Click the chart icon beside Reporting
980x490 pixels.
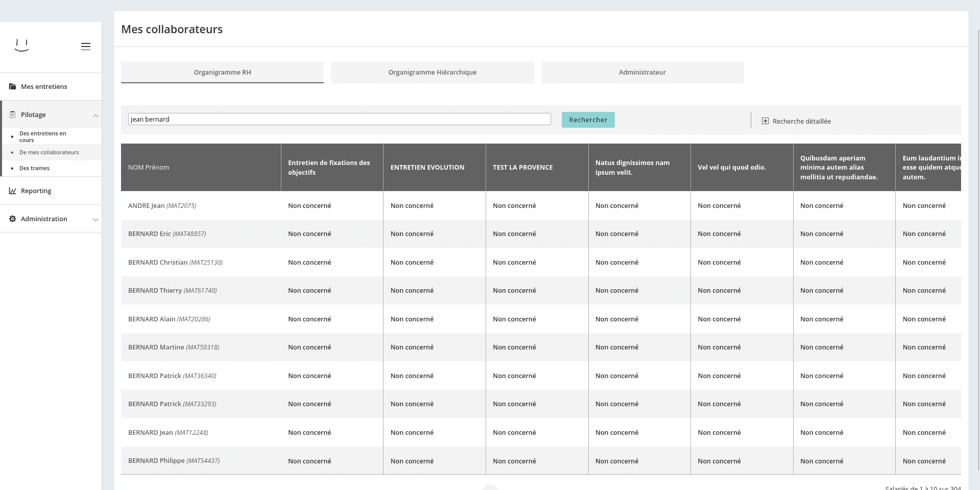(12, 191)
